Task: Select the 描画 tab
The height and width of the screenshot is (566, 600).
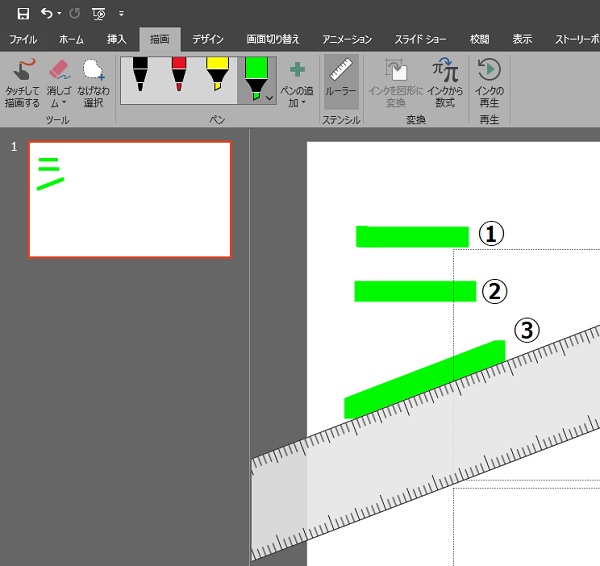Action: 160,39
